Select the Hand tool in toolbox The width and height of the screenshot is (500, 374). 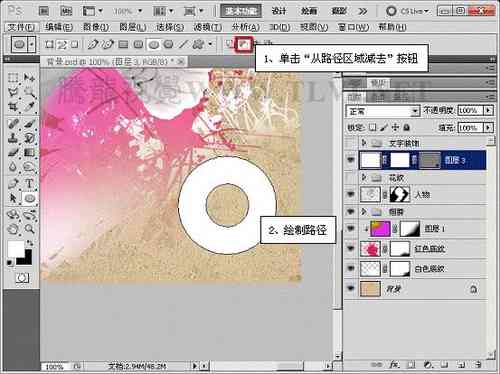pos(13,229)
